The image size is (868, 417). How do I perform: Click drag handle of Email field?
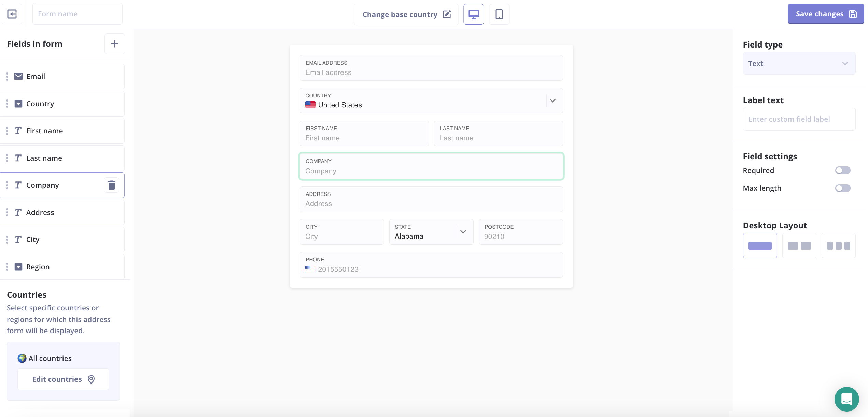pos(7,77)
